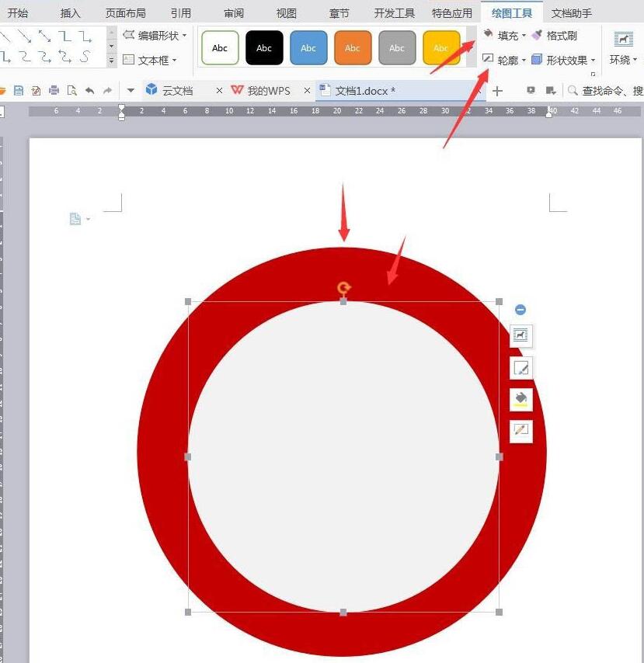This screenshot has width=644, height=663.
Task: Open the 章节 ribbon tab
Action: 339,13
